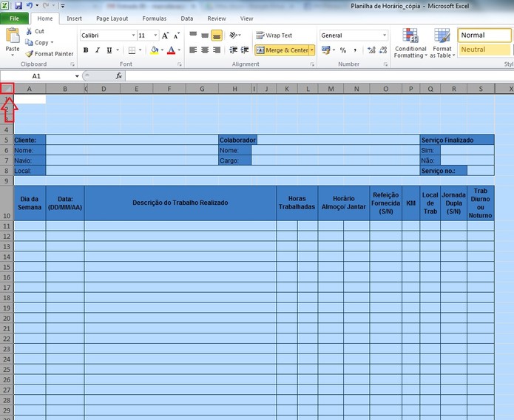Screen dimensions: 514x420
Task: Switch to the Data tab
Action: [187, 18]
